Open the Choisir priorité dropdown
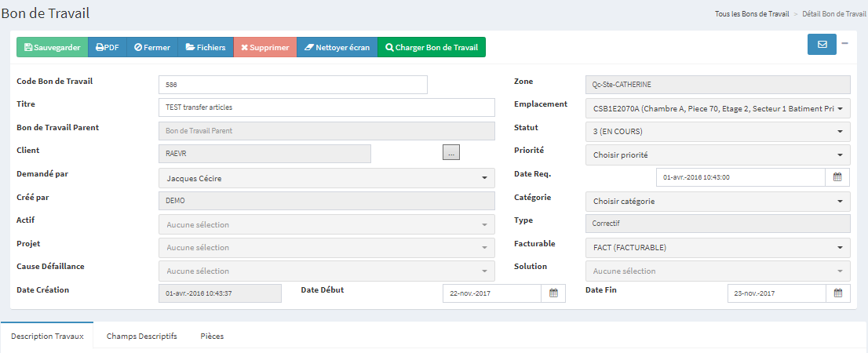The width and height of the screenshot is (868, 353). [x=717, y=155]
